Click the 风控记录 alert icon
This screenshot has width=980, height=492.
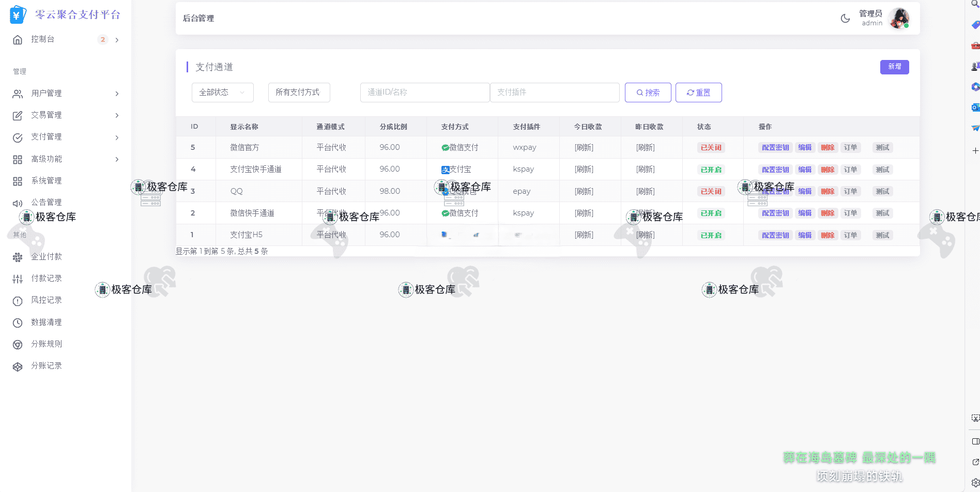(x=18, y=301)
